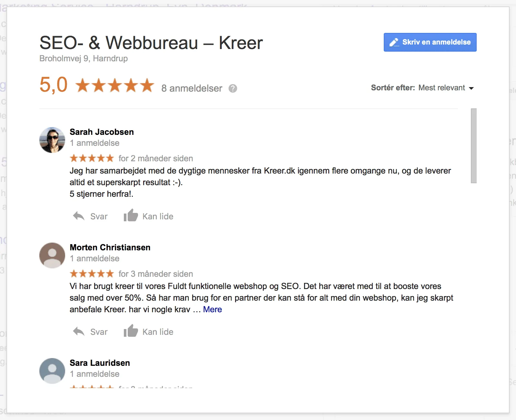
Task: Open the help icon next to 8 anmeldelser
Action: point(233,88)
